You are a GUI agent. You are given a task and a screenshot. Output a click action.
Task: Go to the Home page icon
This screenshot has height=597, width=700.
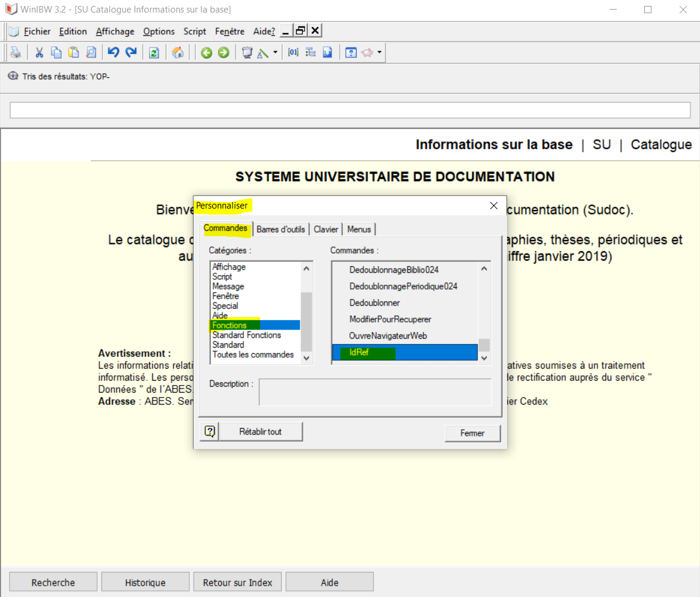click(177, 53)
